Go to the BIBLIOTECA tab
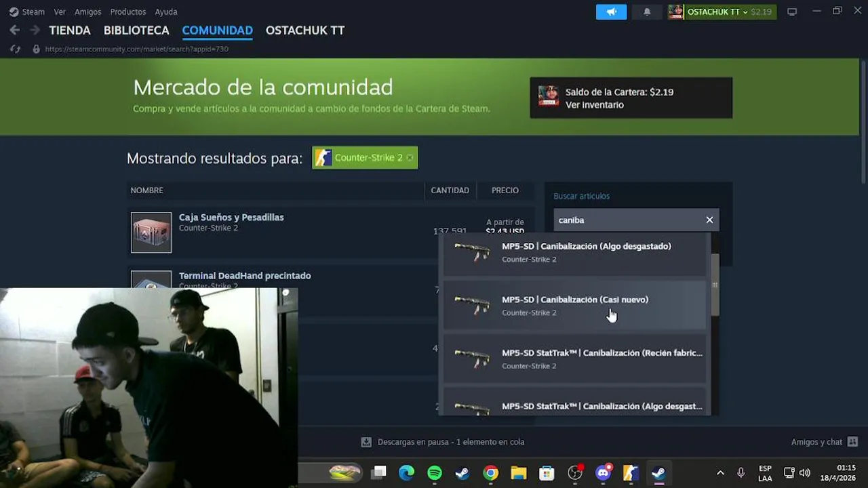Viewport: 868px width, 488px height. [136, 30]
